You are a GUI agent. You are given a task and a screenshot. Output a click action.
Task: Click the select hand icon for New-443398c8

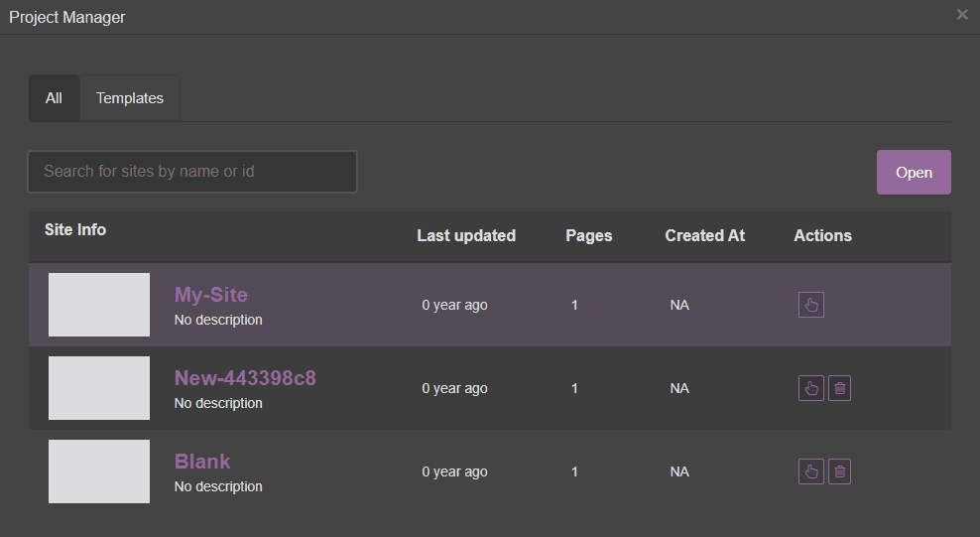pyautogui.click(x=810, y=388)
